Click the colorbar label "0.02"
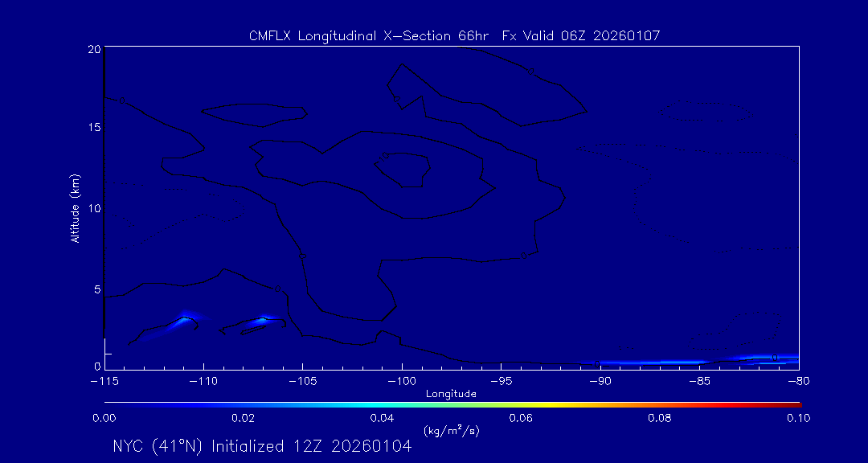Image resolution: width=868 pixels, height=463 pixels. tap(244, 418)
